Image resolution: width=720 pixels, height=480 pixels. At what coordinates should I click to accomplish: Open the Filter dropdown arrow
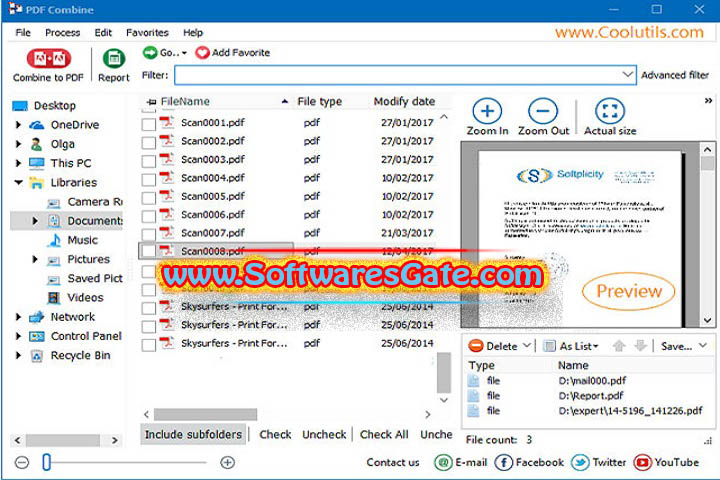pos(627,74)
